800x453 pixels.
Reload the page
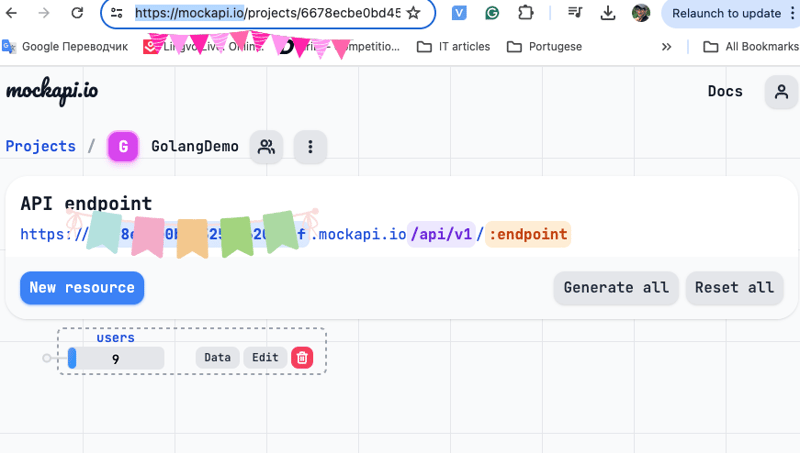click(x=77, y=13)
